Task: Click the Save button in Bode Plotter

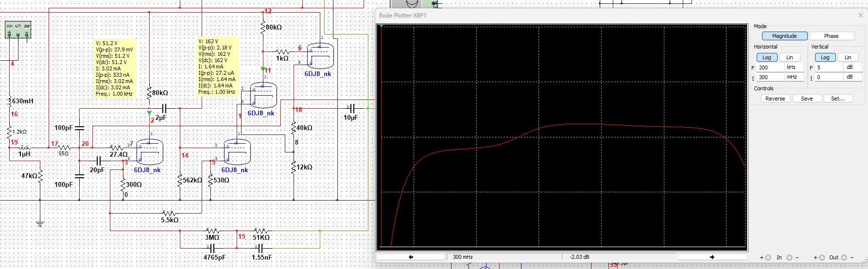Action: pos(807,99)
